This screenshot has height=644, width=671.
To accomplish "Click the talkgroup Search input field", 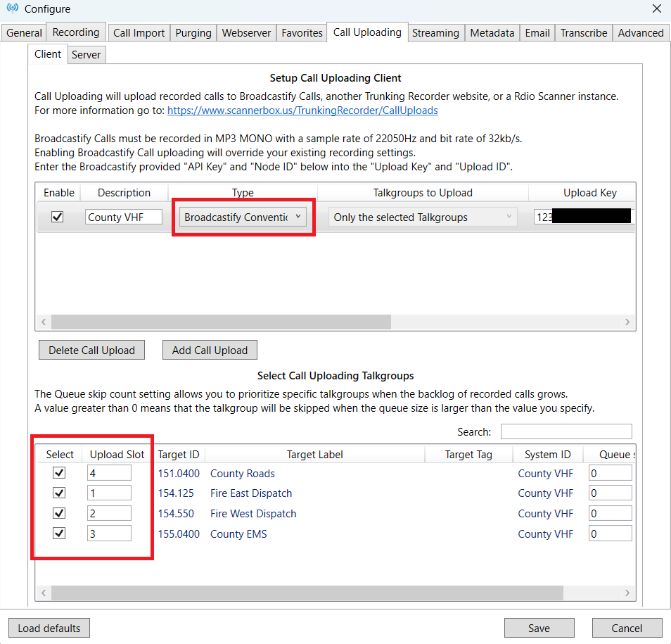I will click(565, 431).
